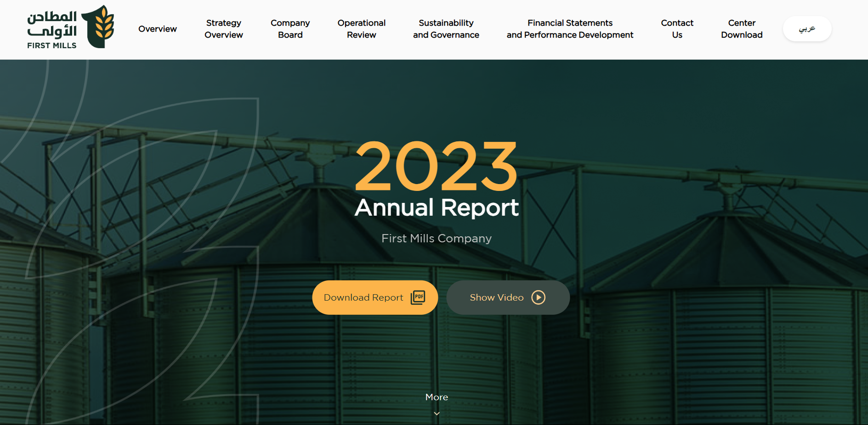The image size is (868, 425).
Task: Switch the site language to Arabic
Action: [807, 29]
